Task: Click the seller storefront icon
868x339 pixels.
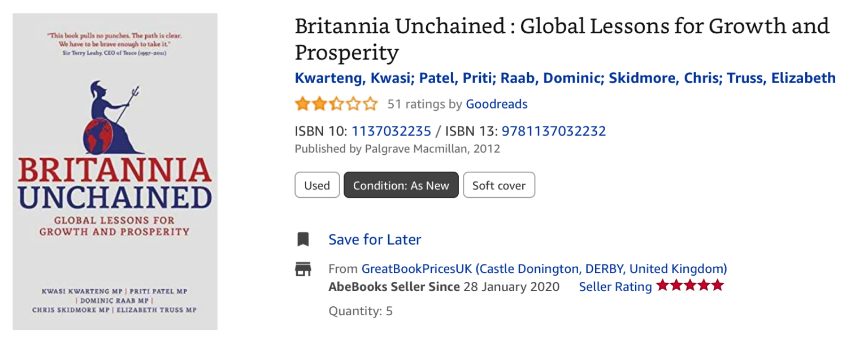Action: click(303, 269)
